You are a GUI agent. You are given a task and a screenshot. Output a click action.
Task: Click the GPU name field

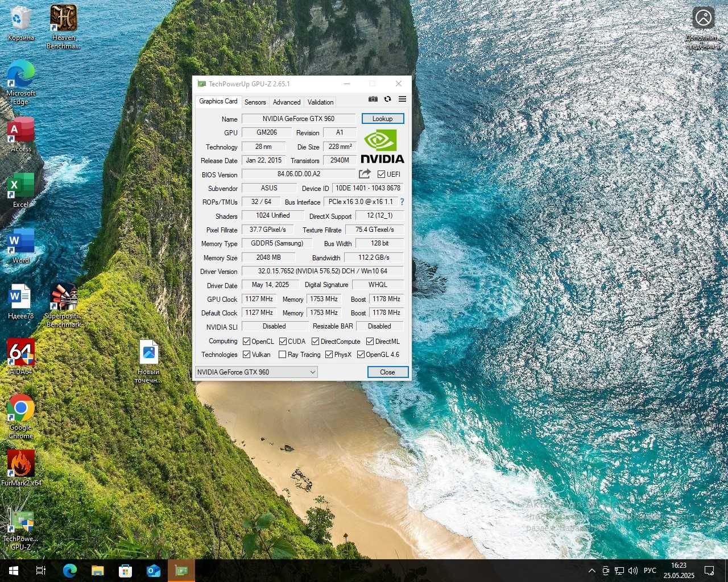pos(299,119)
